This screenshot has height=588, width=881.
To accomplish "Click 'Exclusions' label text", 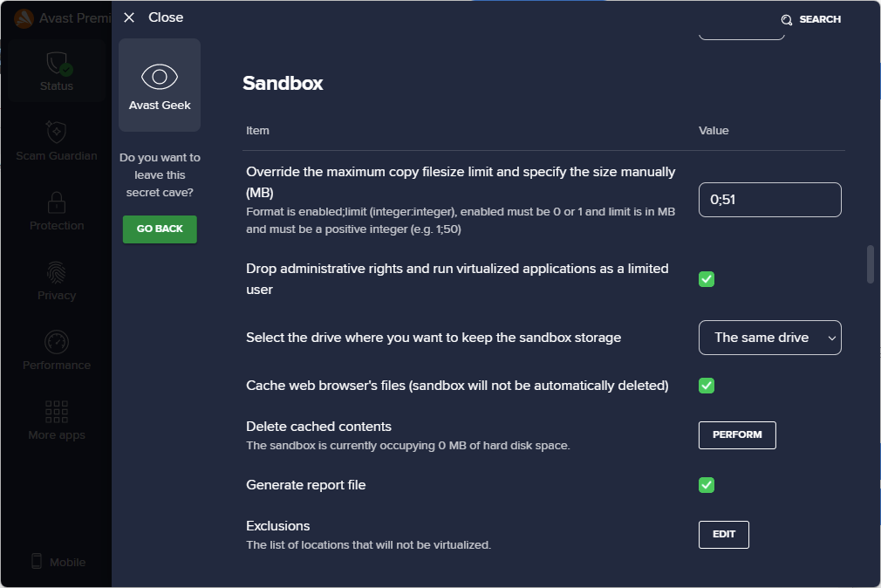I will pos(278,525).
